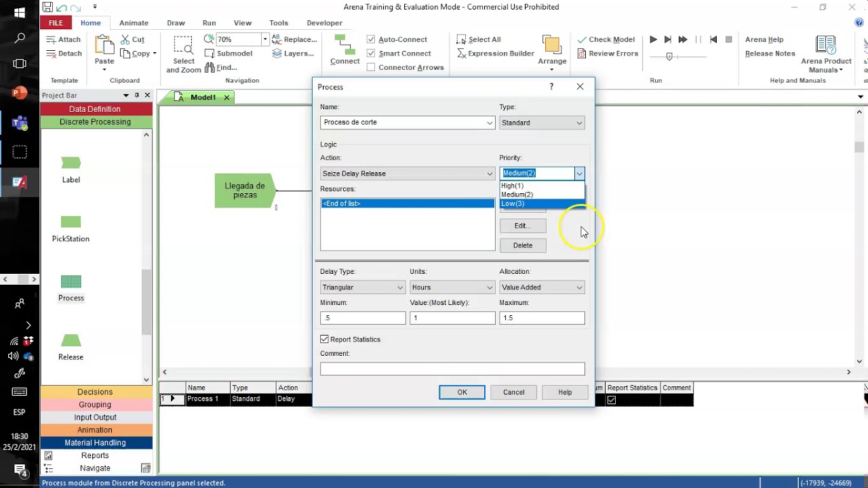Open PowerPoint from the Windows taskbar
This screenshot has width=868, height=488.
(20, 93)
